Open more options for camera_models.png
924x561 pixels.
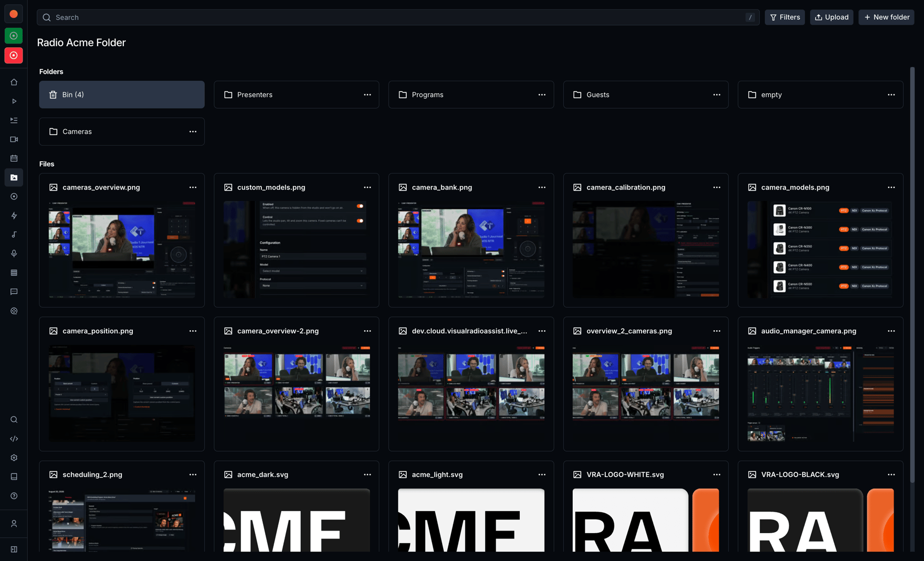pos(891,187)
